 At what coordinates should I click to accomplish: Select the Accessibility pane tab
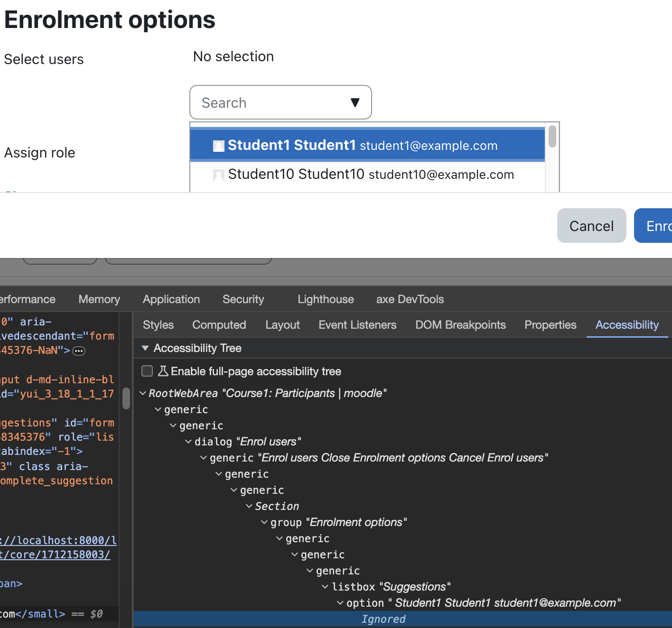pos(627,325)
